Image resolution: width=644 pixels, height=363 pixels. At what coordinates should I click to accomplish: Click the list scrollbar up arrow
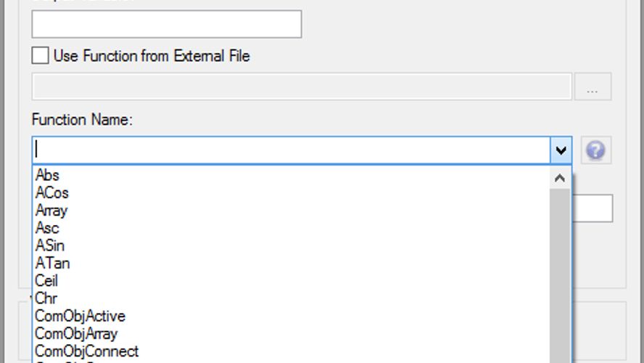point(560,177)
